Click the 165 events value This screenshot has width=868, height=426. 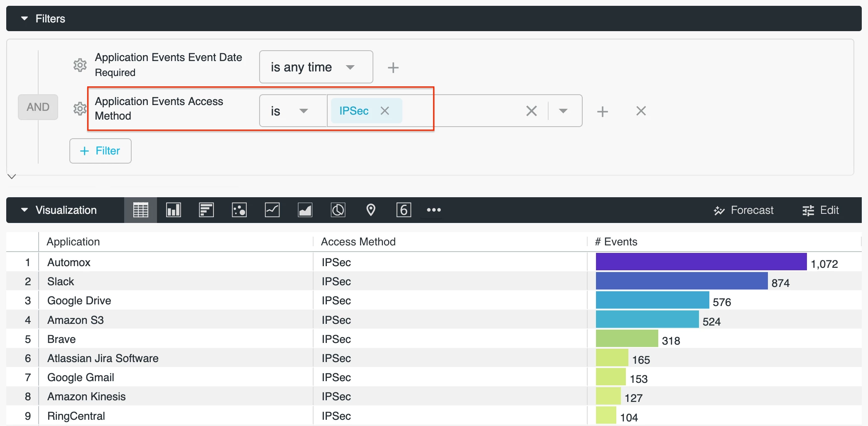(x=641, y=360)
